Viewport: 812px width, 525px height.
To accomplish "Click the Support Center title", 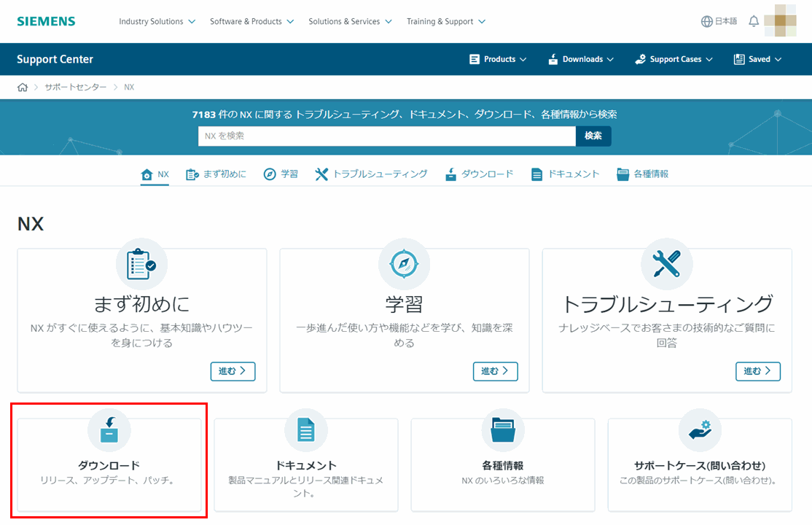I will [x=55, y=59].
